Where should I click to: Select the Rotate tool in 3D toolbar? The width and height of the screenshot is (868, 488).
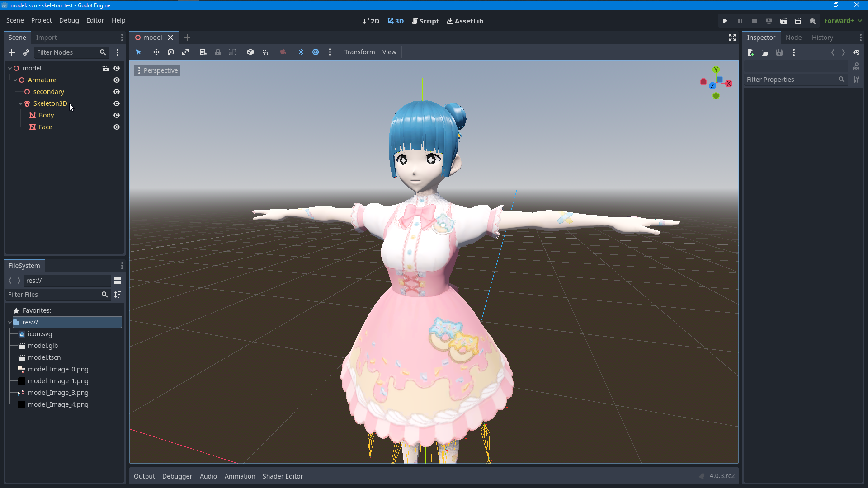point(170,52)
